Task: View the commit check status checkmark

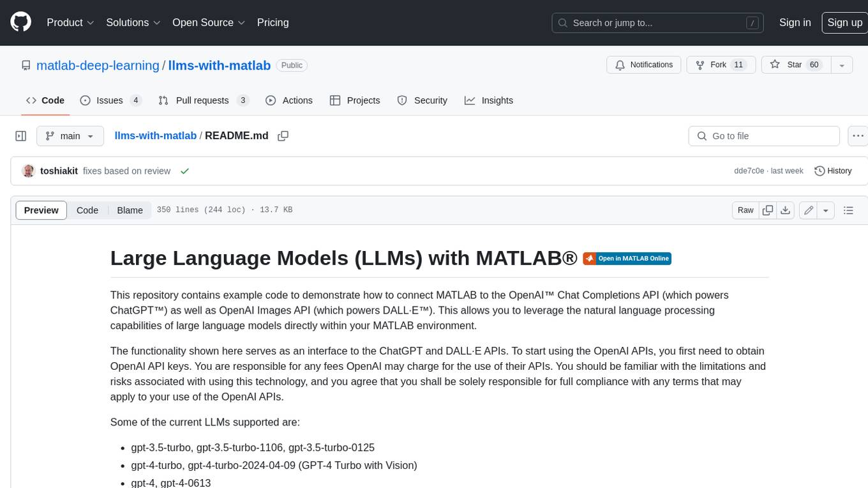Action: [184, 171]
